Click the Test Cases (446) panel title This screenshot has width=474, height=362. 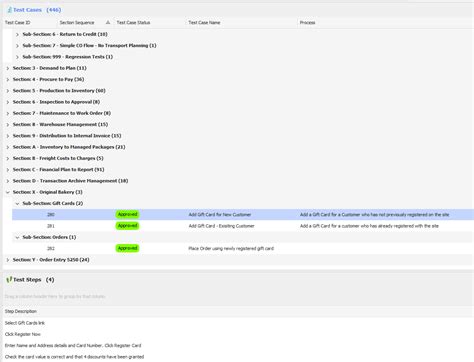pos(37,10)
